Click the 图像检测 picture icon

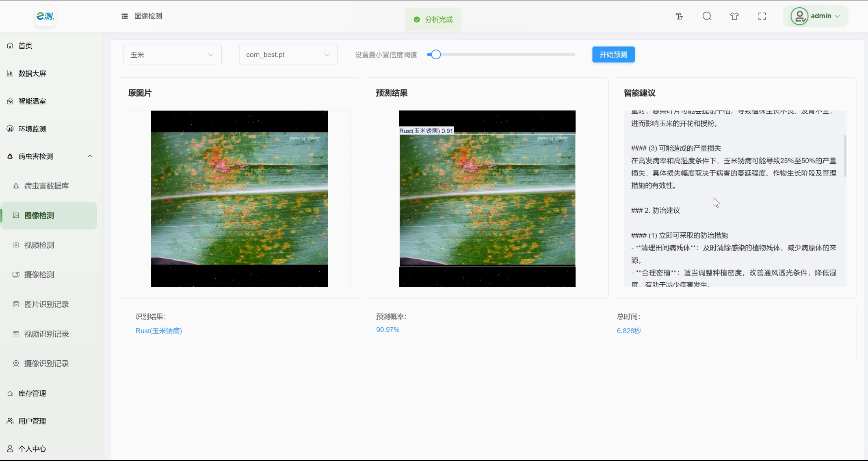pyautogui.click(x=16, y=215)
